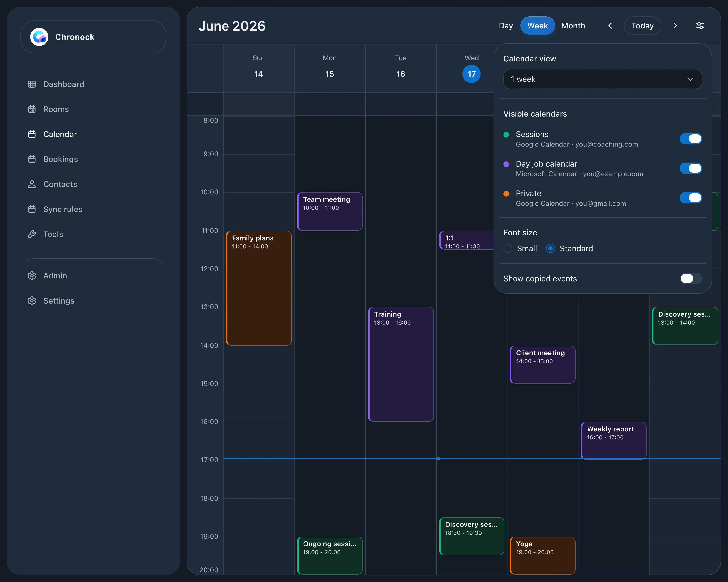Switch to the Day view tab
Image resolution: width=728 pixels, height=582 pixels.
[x=505, y=26]
